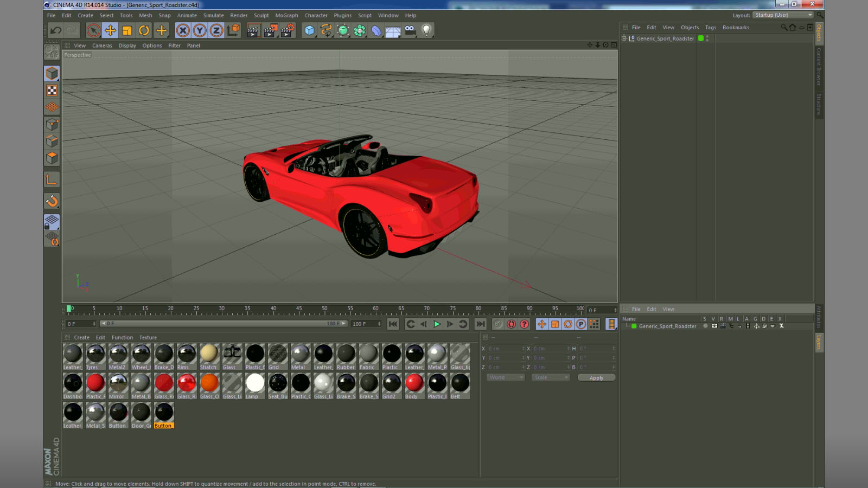Activate the Rotate tool in toolbar
The height and width of the screenshot is (488, 868).
coord(144,30)
